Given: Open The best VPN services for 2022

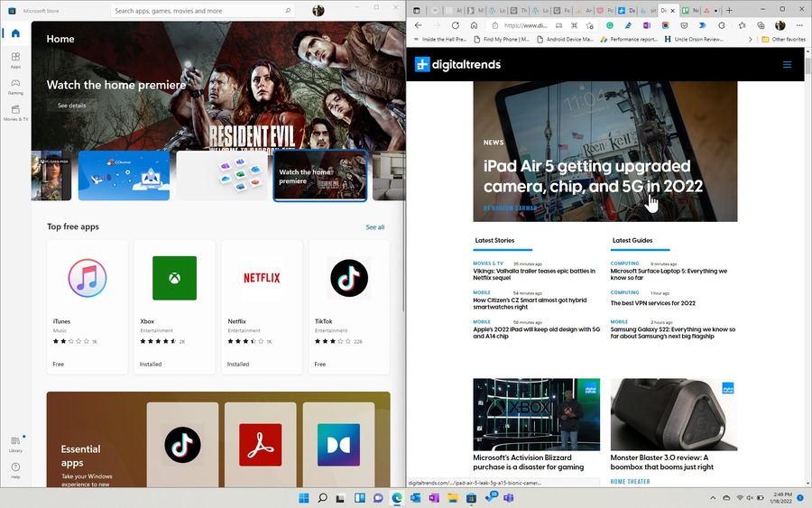Looking at the screenshot, I should point(652,303).
